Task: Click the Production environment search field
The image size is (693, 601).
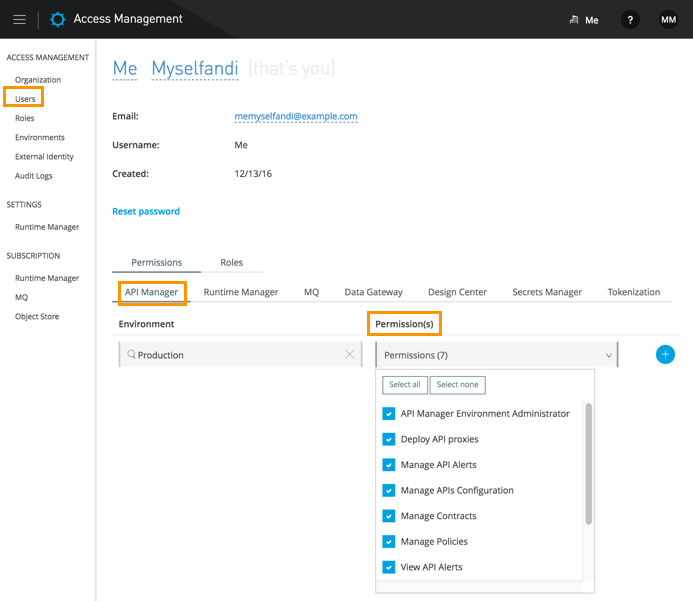Action: (240, 355)
